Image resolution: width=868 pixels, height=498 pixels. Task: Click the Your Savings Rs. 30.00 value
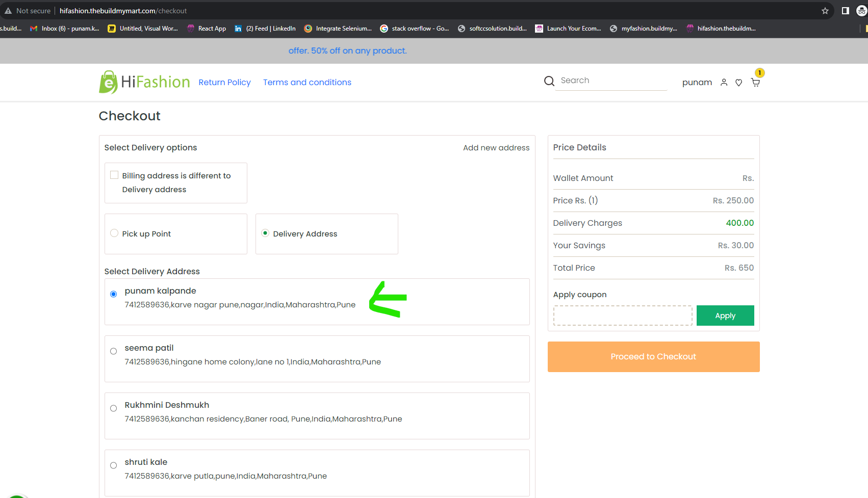click(735, 245)
